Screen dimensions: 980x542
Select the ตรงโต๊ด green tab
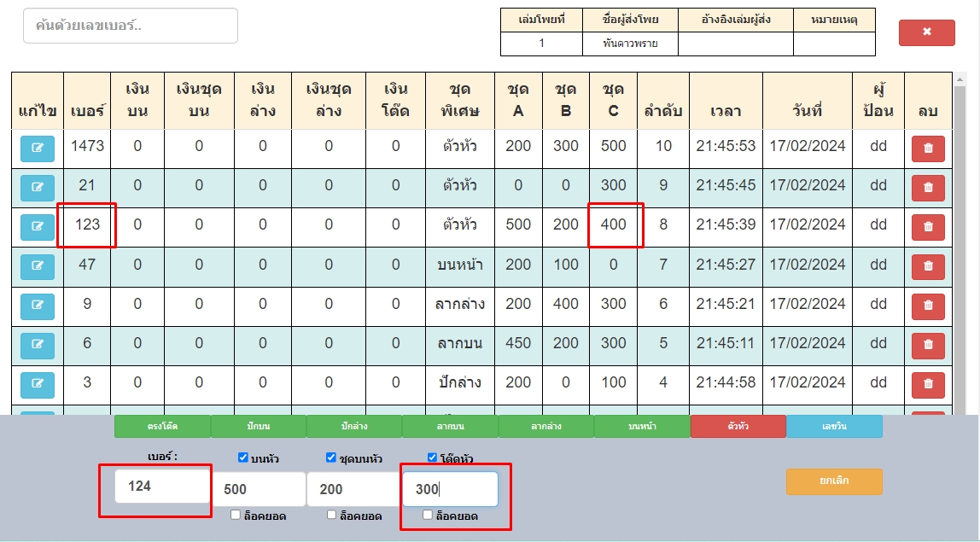[x=162, y=426]
